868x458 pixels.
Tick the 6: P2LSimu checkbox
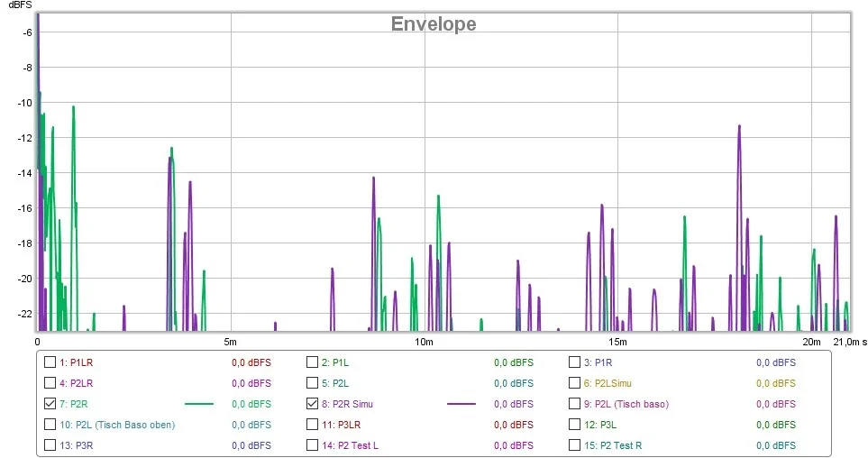pyautogui.click(x=574, y=382)
